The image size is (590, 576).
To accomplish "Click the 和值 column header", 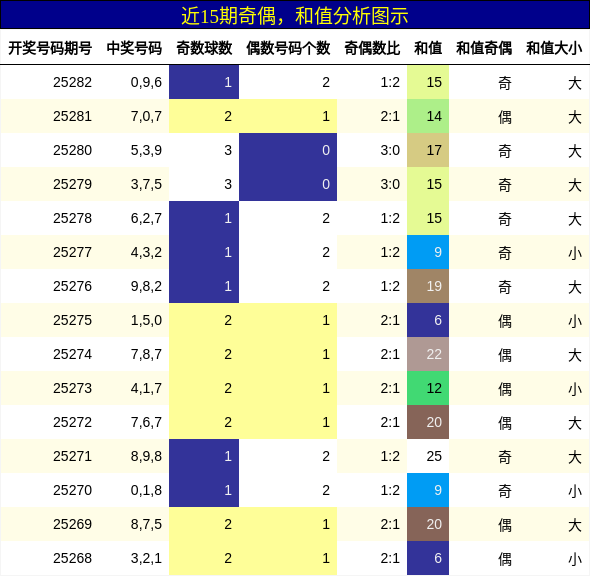I will [x=428, y=48].
